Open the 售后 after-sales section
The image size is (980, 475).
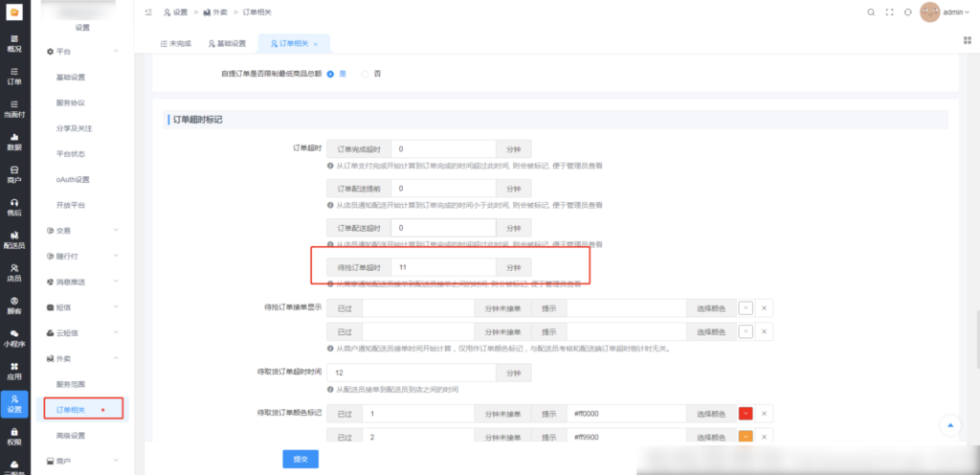(14, 206)
